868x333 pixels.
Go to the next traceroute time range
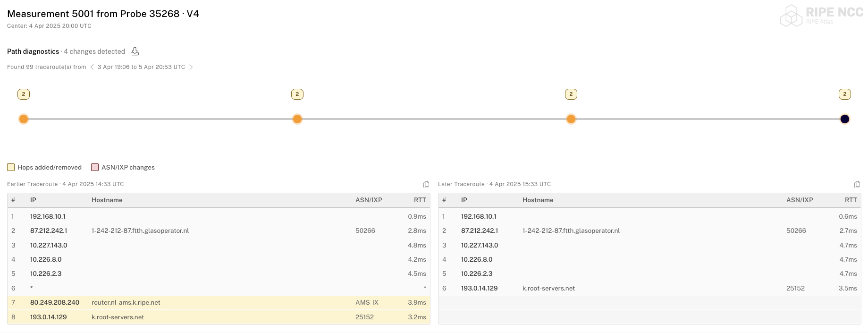(191, 67)
